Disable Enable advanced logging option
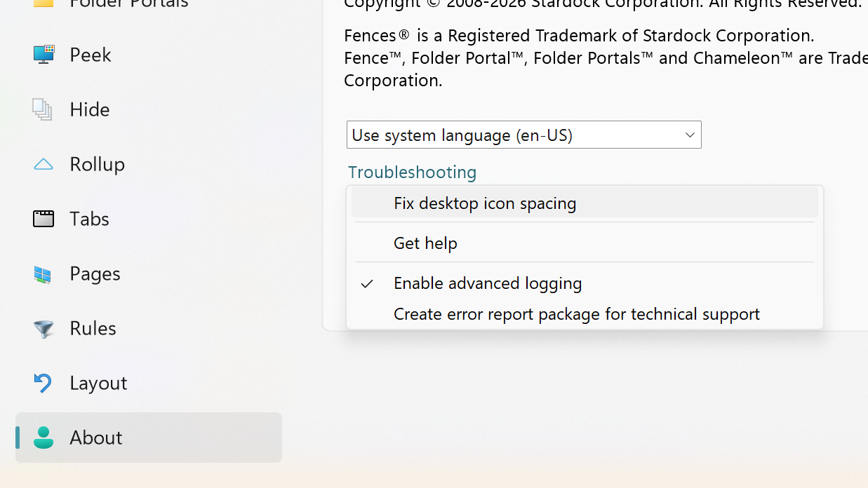The image size is (868, 488). [x=488, y=283]
